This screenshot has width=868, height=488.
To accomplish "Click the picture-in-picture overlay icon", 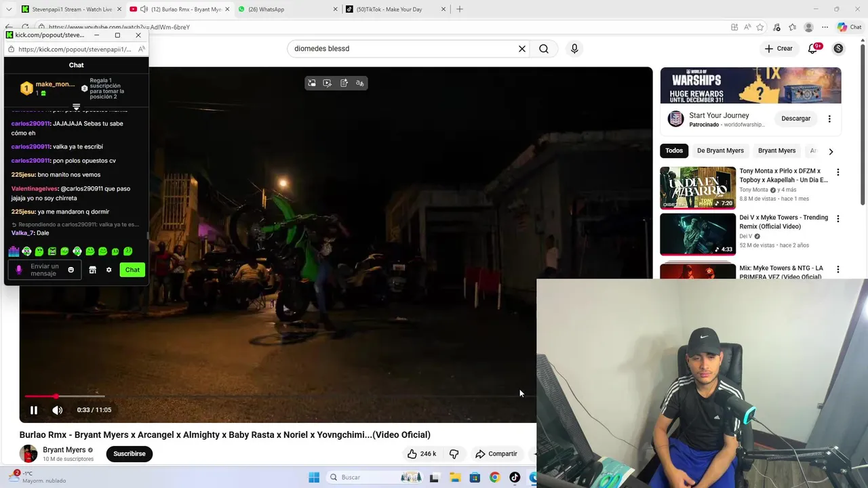I will coord(312,83).
